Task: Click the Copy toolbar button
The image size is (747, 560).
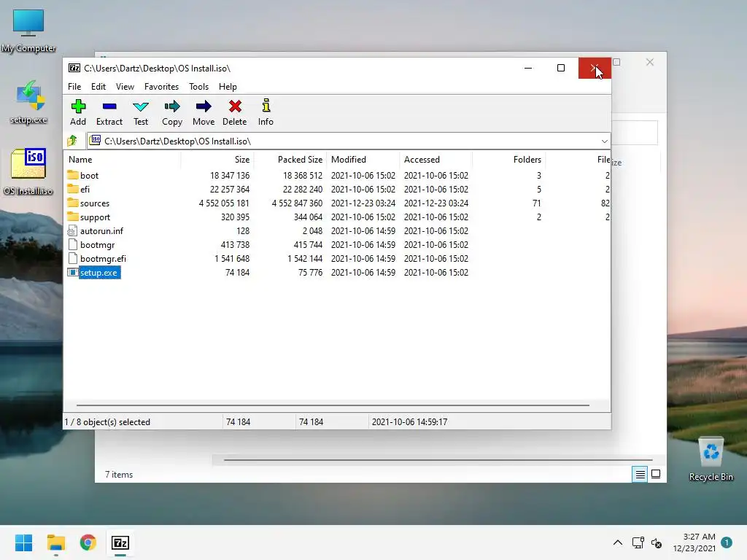Action: pos(172,113)
